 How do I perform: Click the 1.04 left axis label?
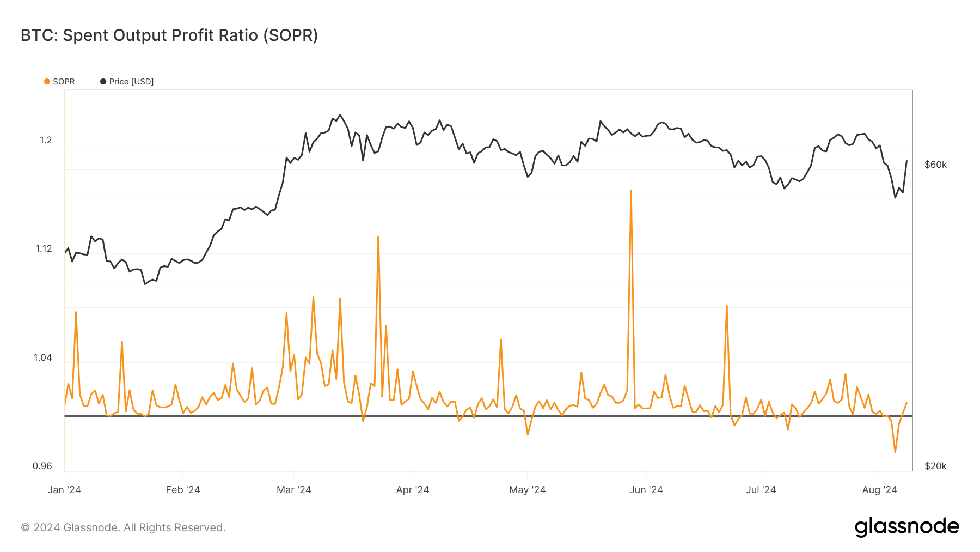[x=43, y=357]
